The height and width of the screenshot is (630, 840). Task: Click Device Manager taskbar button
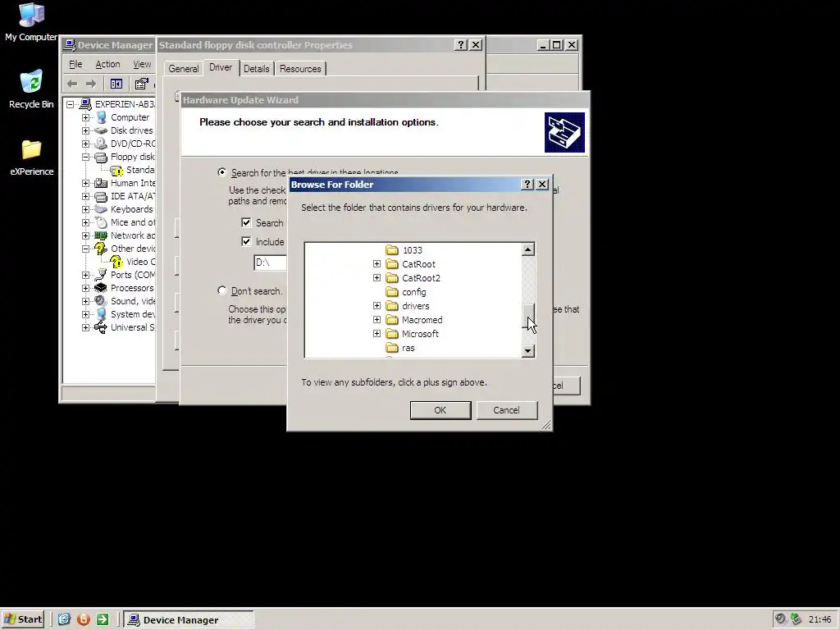[189, 620]
